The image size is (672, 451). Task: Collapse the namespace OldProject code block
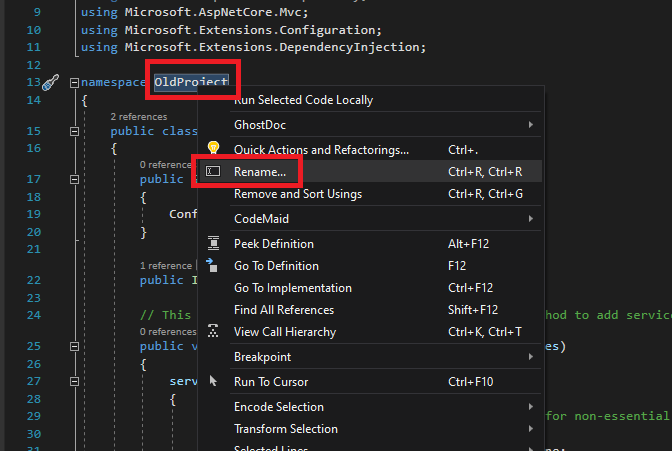click(74, 82)
